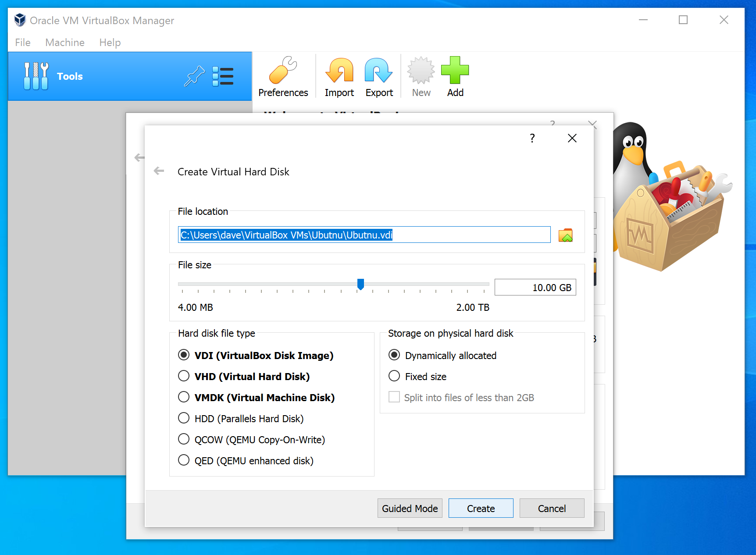Select QCOW (QEMU Copy-On-Write) type
This screenshot has height=555, width=756.
[251, 439]
